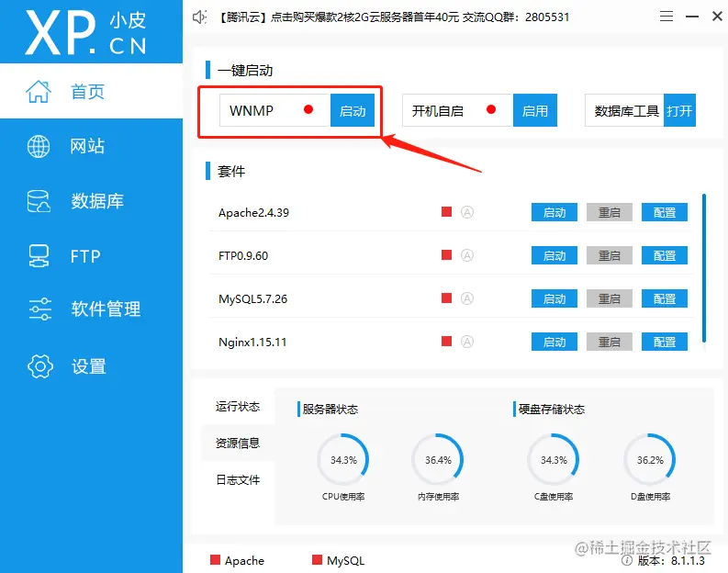Switch to 资源信息 tab
Viewport: 728px width, 573px height.
(x=238, y=443)
